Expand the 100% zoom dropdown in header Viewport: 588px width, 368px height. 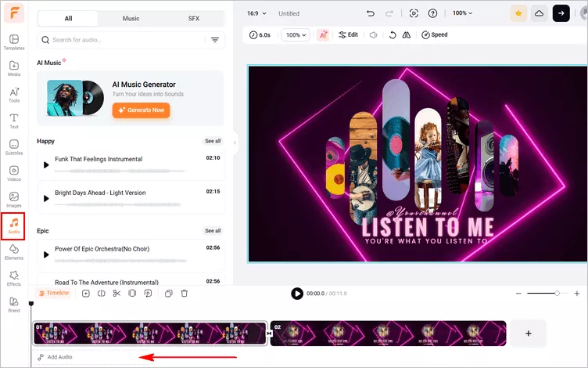[x=463, y=13]
